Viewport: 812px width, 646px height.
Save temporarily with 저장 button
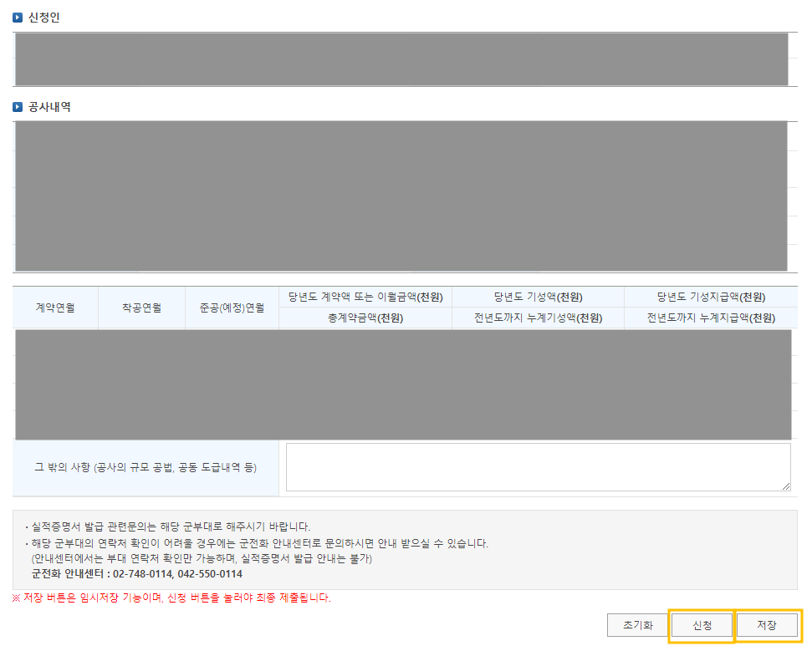[x=767, y=625]
